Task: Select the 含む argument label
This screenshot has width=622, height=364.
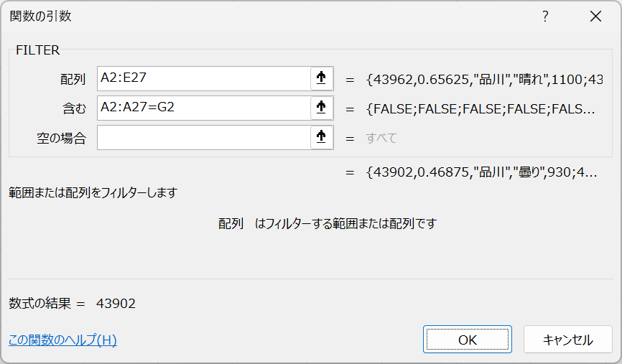Action: [x=73, y=108]
